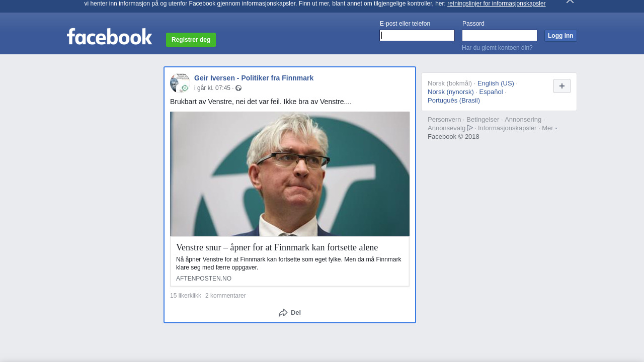
Task: Show the 2 kommentarer
Action: 225,296
